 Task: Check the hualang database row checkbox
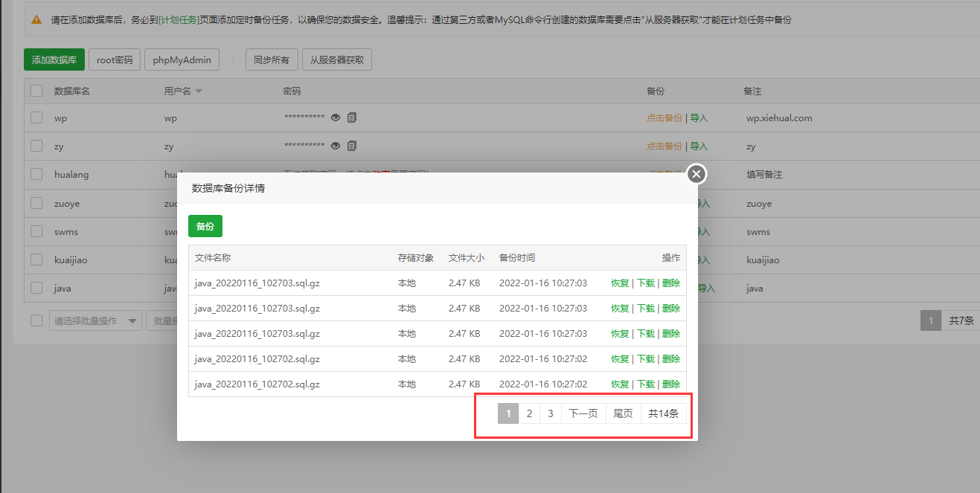point(36,174)
